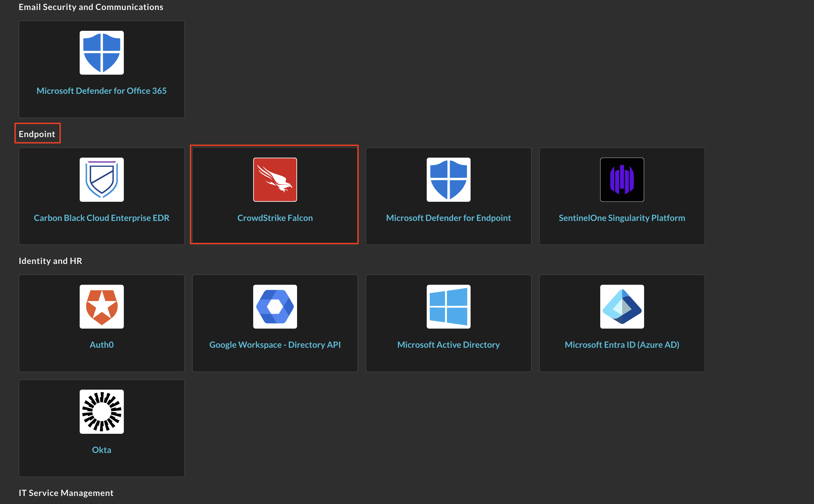The width and height of the screenshot is (814, 504).
Task: Click the Auth0 orange star shield icon
Action: pos(102,307)
